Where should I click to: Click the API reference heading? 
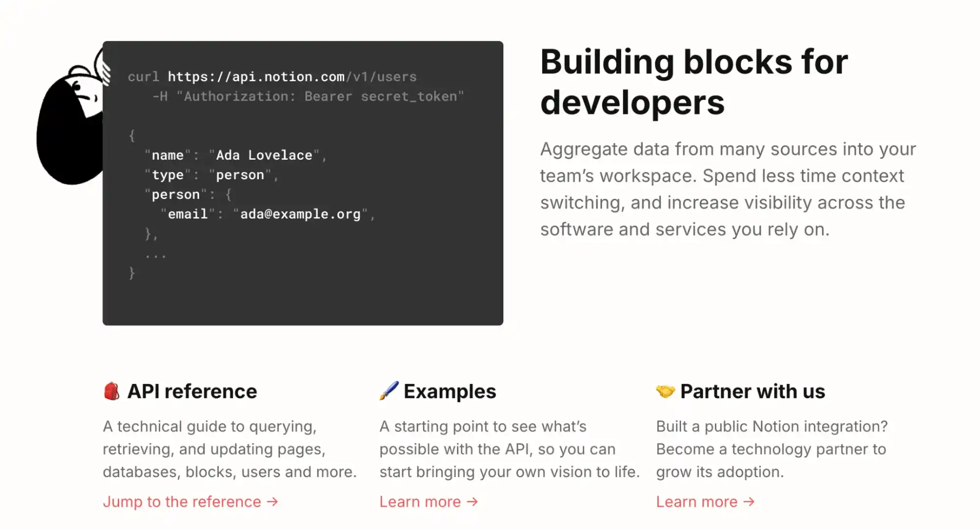192,391
